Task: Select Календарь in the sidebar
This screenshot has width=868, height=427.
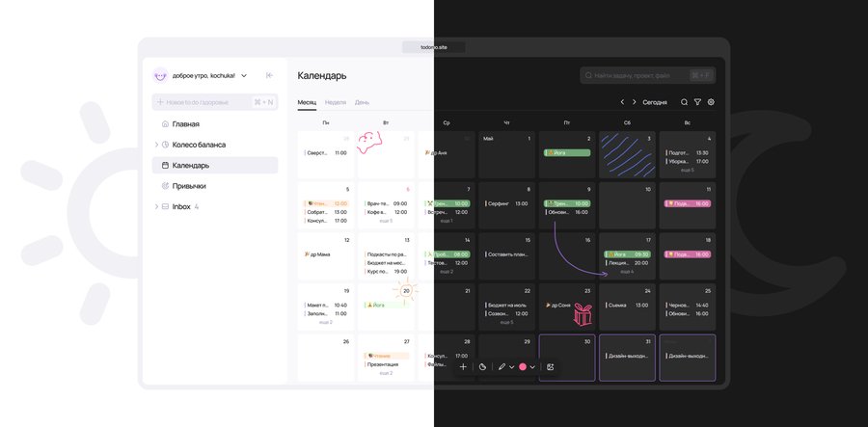Action: point(215,166)
